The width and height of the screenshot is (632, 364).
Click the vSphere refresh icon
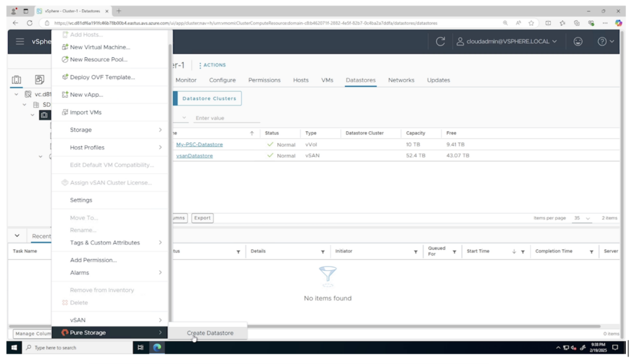point(440,41)
